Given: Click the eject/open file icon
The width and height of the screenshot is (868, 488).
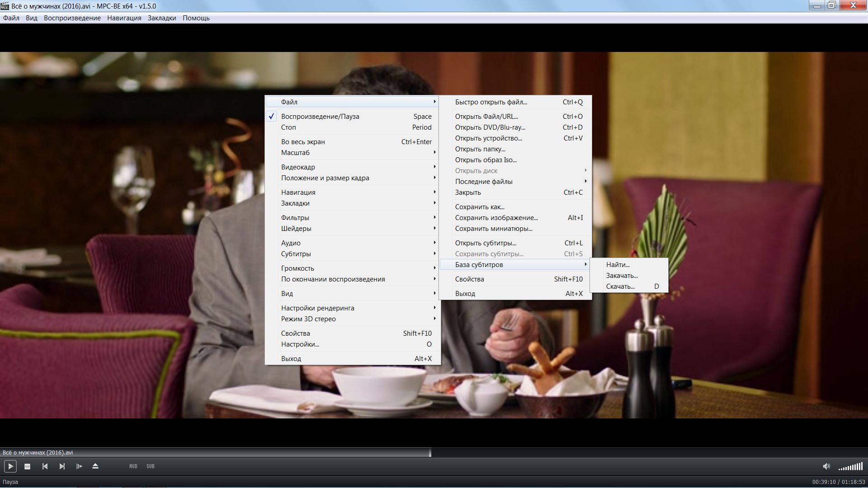Looking at the screenshot, I should pyautogui.click(x=95, y=466).
